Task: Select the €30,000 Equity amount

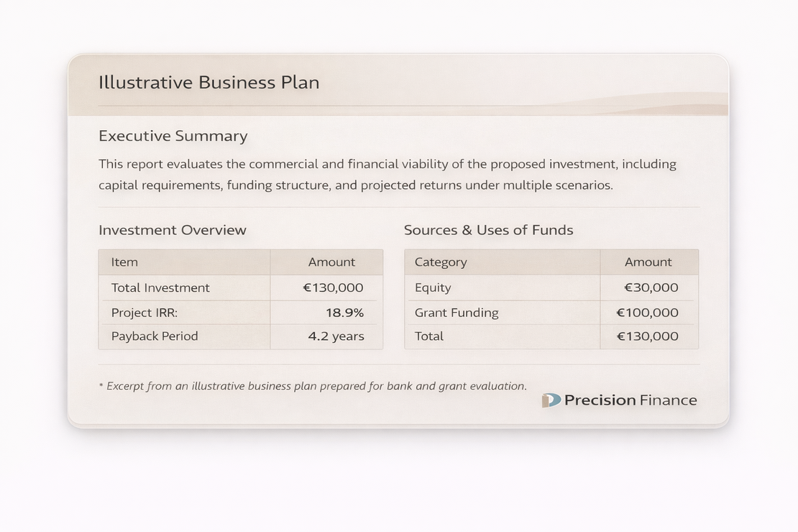Action: pyautogui.click(x=651, y=288)
